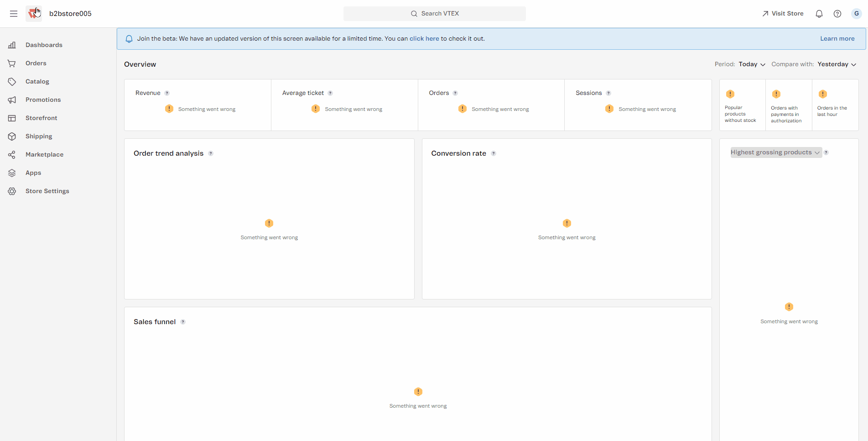Open the Orders section via the cart icon
The height and width of the screenshot is (441, 868).
click(12, 63)
